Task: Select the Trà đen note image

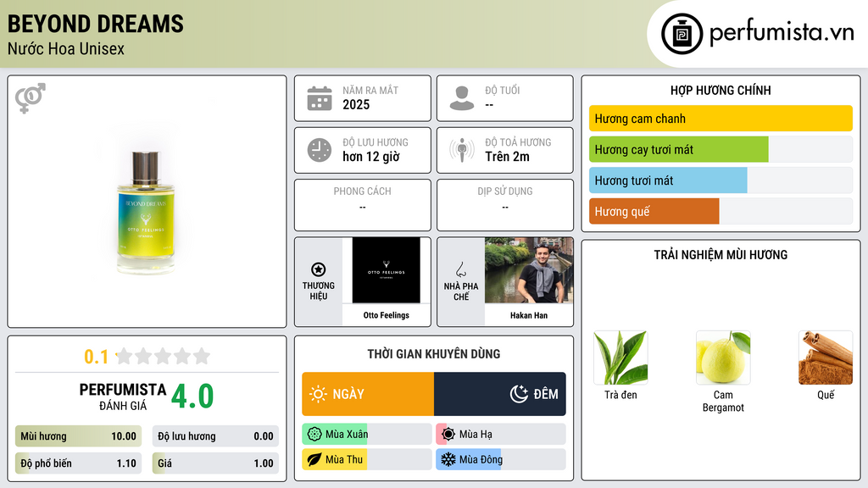Action: 620,358
